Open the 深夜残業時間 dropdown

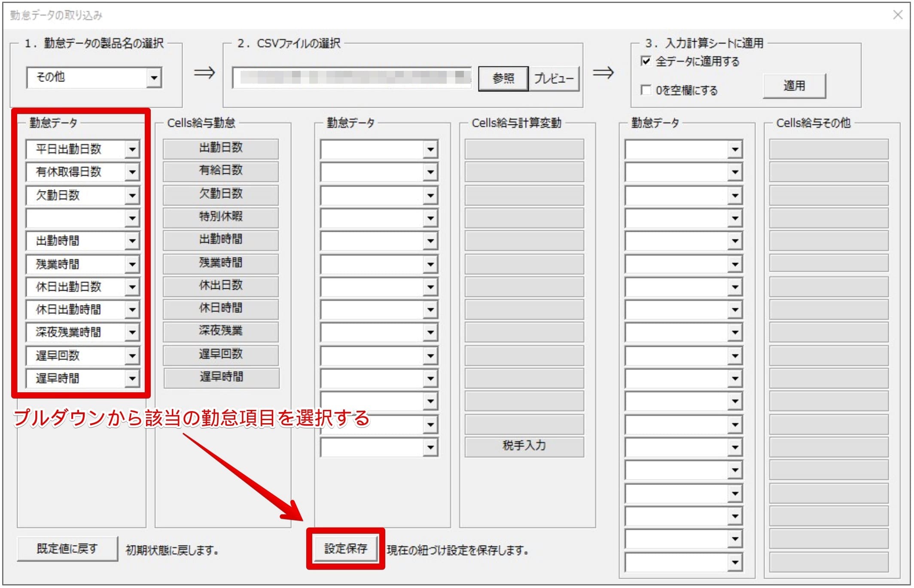[133, 332]
